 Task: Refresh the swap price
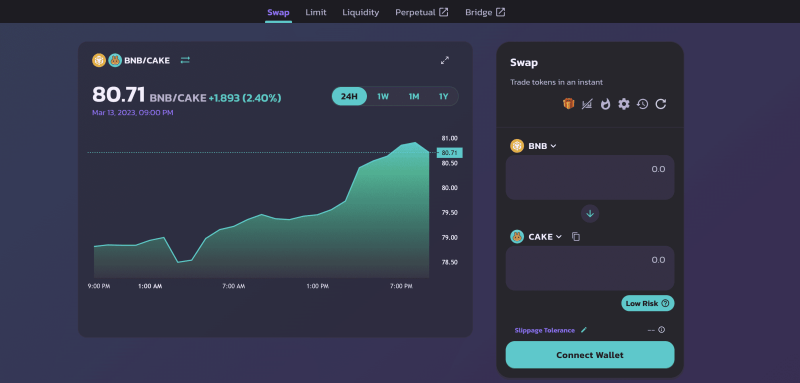661,104
